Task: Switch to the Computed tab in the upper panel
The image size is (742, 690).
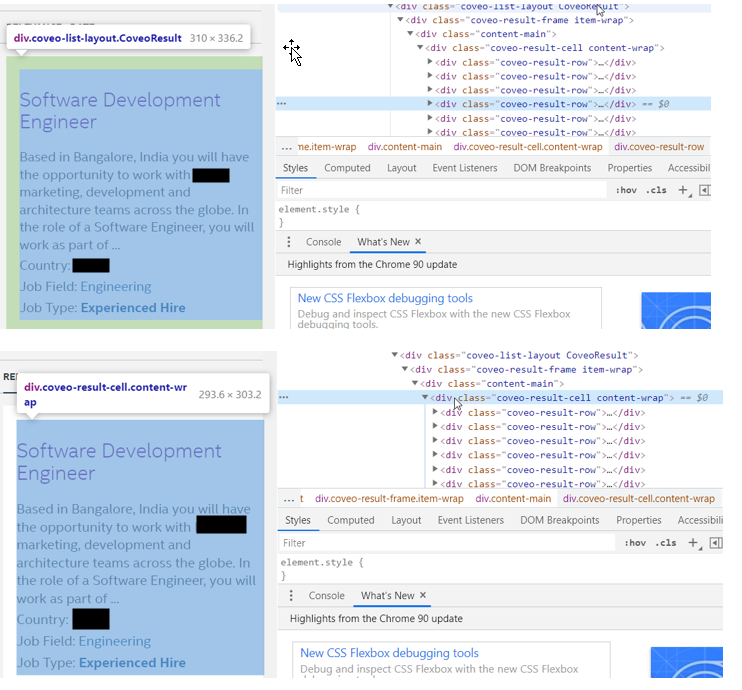Action: [x=347, y=168]
